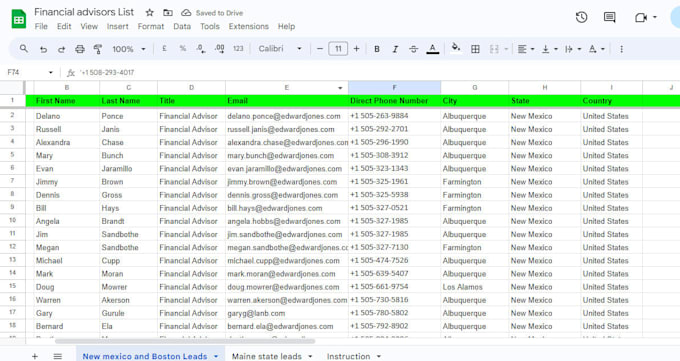Viewport: 680px width, 361px height.
Task: Search the menus with magnifier icon
Action: tap(24, 49)
